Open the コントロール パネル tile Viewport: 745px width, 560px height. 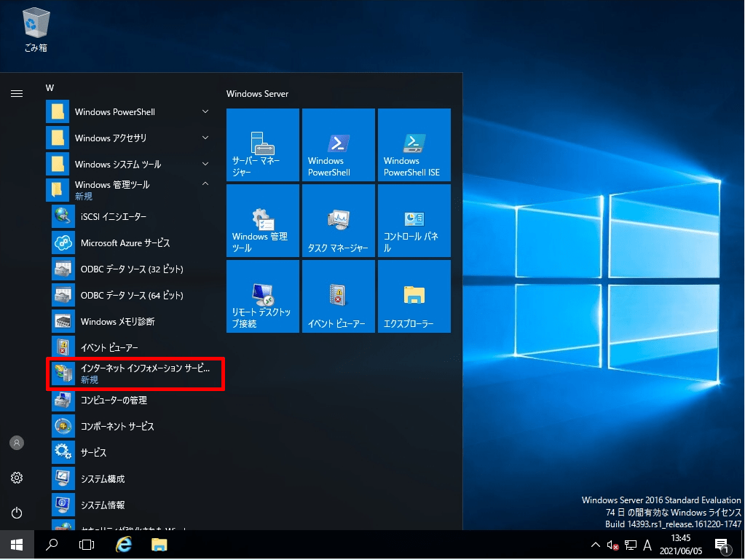point(414,221)
